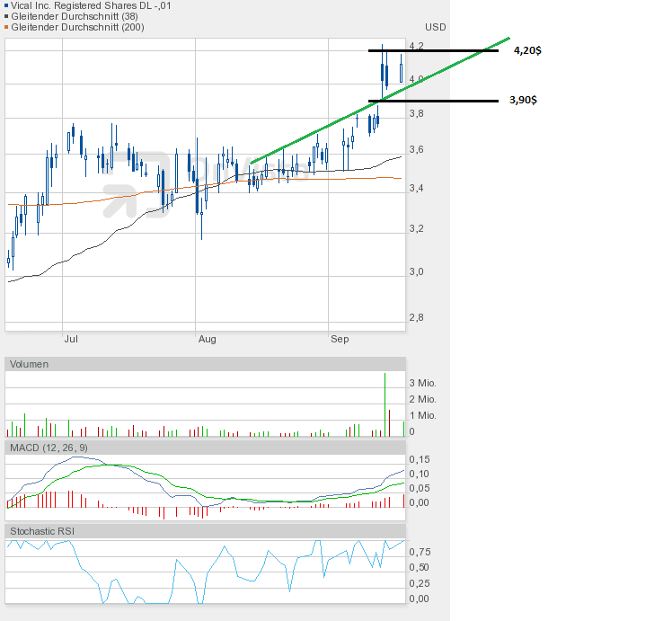The width and height of the screenshot is (672, 621).
Task: Click the 4,20$ resistance annotation
Action: (527, 50)
